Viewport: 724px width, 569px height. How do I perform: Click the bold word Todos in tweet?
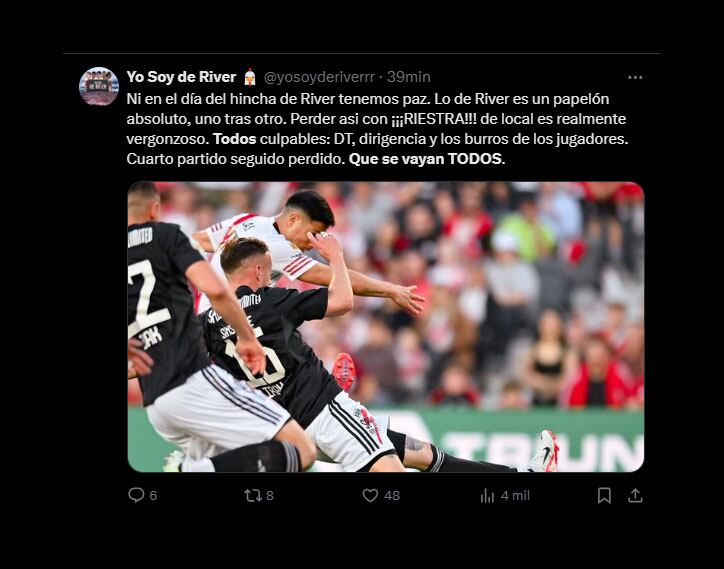pos(235,139)
